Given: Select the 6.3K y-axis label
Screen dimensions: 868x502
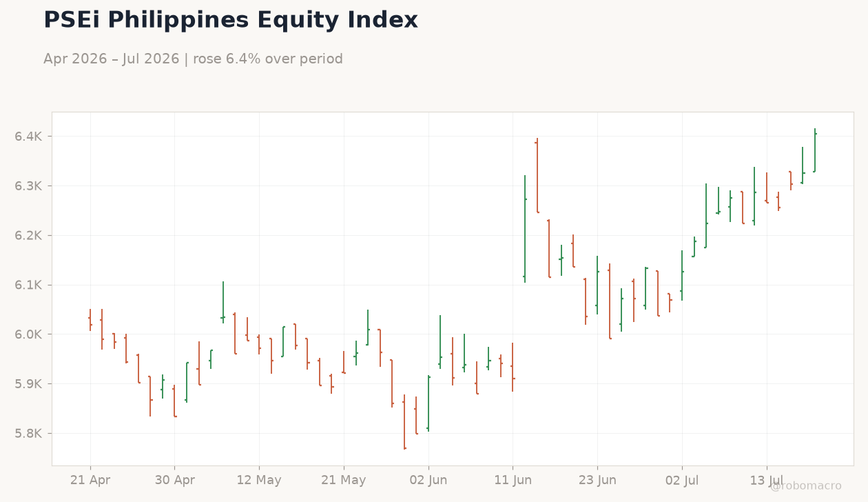Looking at the screenshot, I should click(28, 186).
